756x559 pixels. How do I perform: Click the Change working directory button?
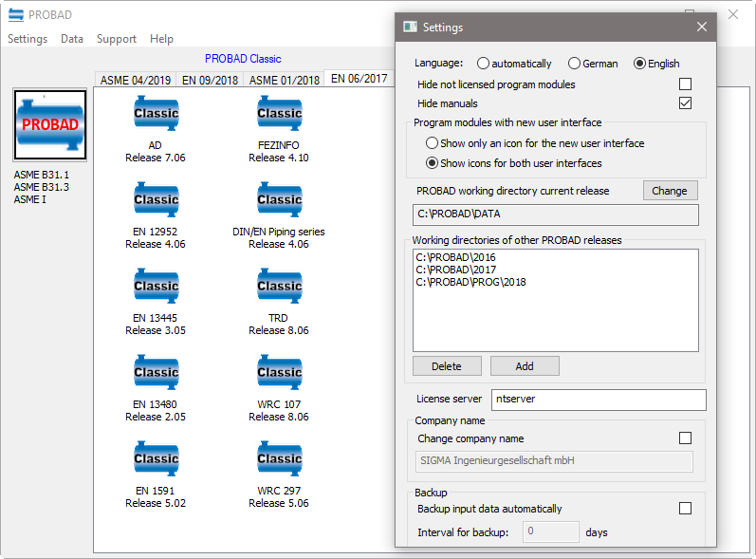tap(670, 191)
